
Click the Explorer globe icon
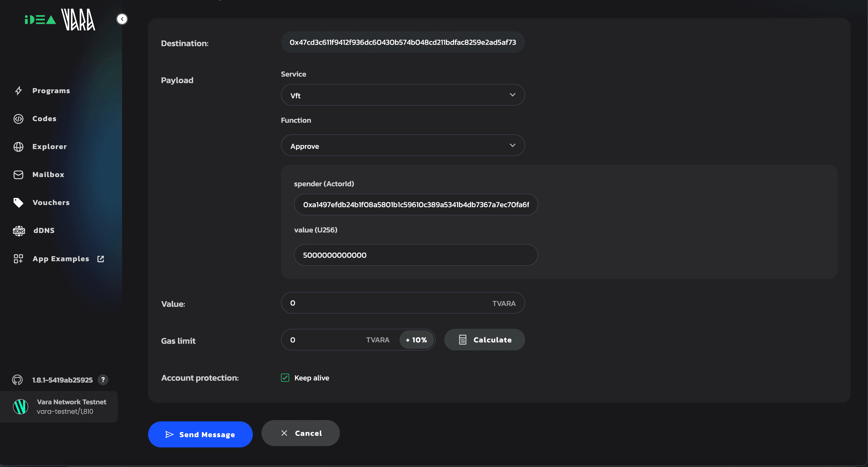(18, 147)
